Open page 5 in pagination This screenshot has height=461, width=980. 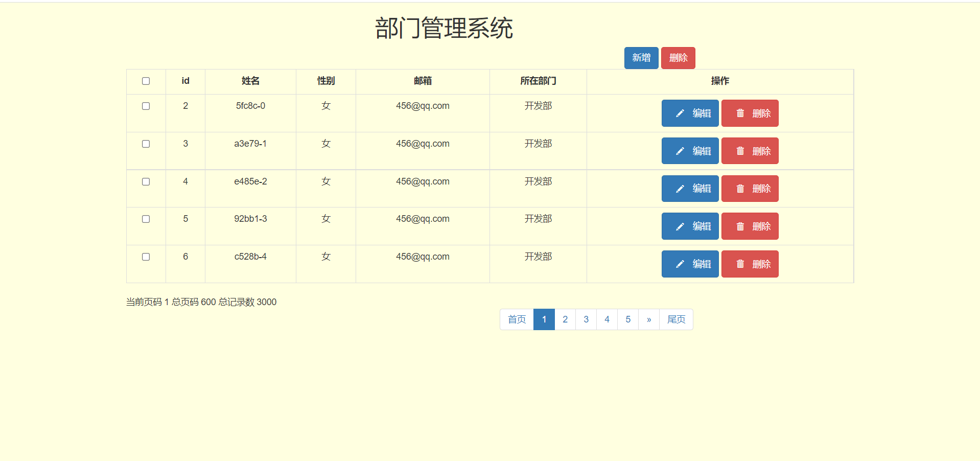pyautogui.click(x=628, y=319)
